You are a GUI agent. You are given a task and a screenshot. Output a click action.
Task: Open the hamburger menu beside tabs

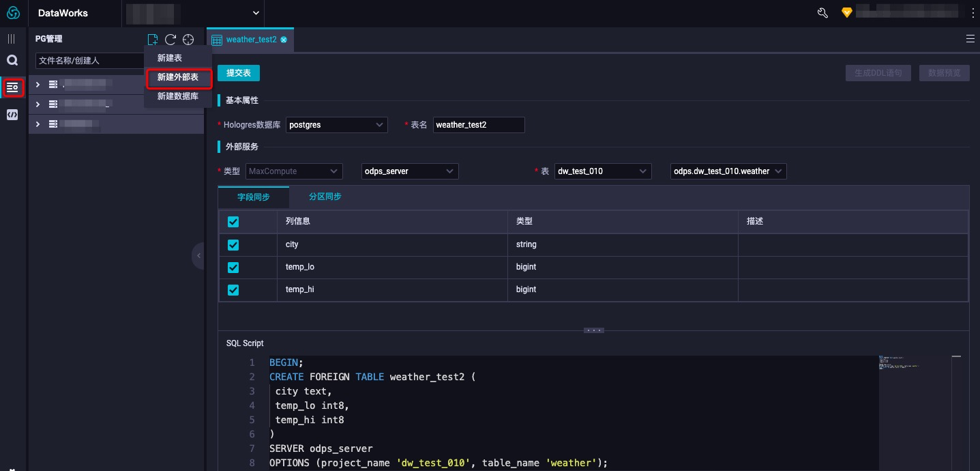970,39
